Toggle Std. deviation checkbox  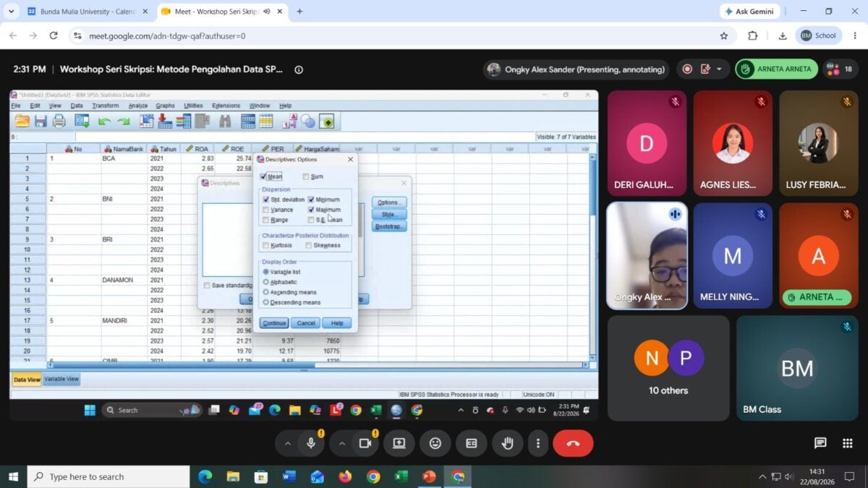click(265, 200)
